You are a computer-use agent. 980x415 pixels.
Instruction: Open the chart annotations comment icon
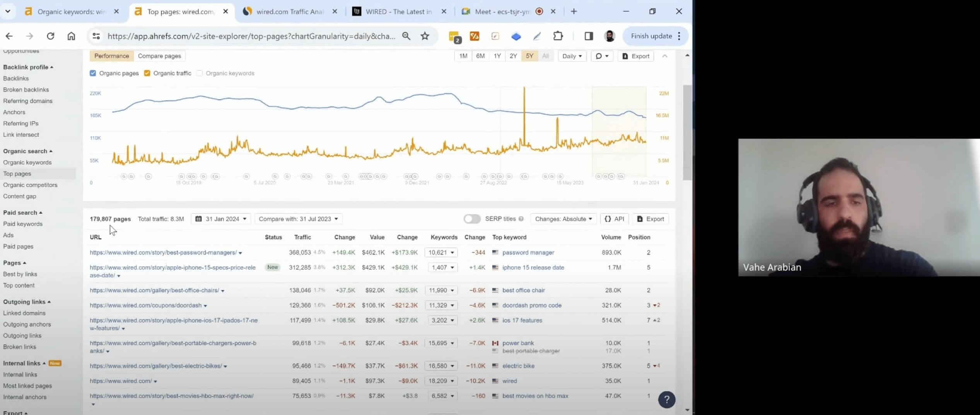[x=601, y=56]
